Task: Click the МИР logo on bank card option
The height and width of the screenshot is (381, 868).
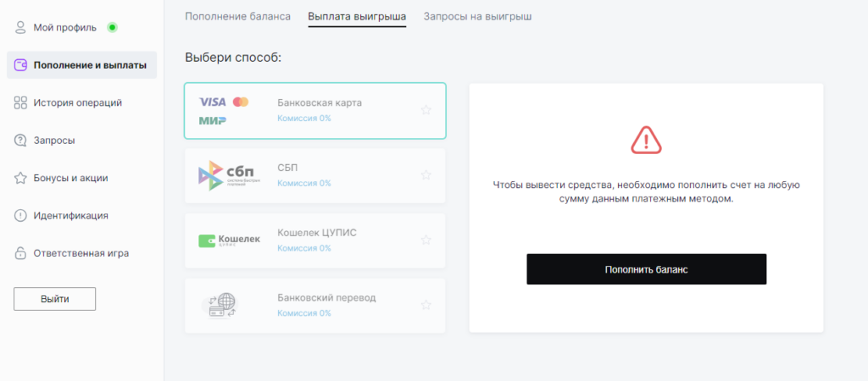Action: tap(213, 120)
